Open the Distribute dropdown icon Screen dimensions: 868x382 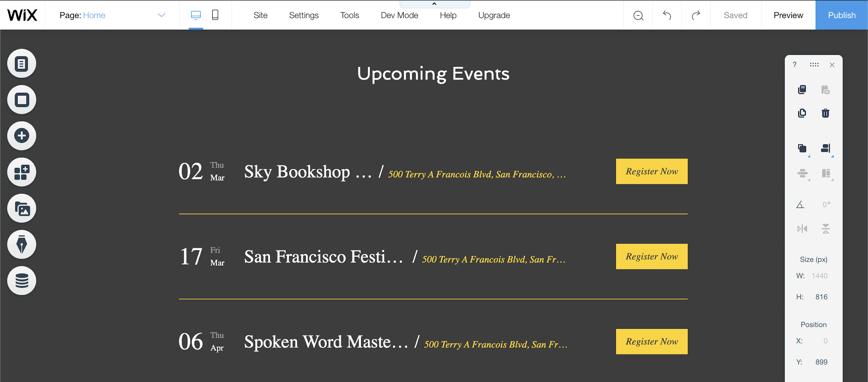click(x=803, y=173)
